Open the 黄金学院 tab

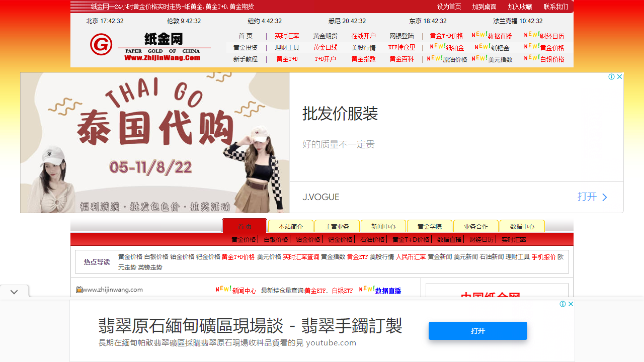click(429, 226)
